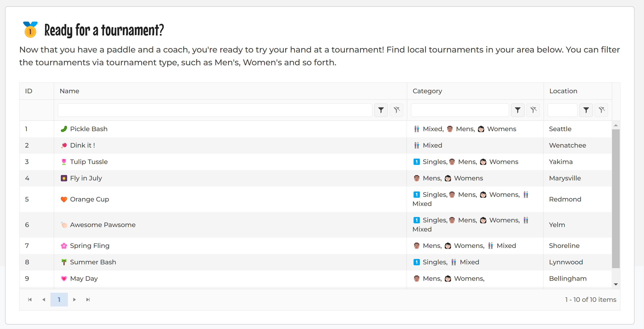644x329 pixels.
Task: Apply the Name column filter
Action: (381, 110)
